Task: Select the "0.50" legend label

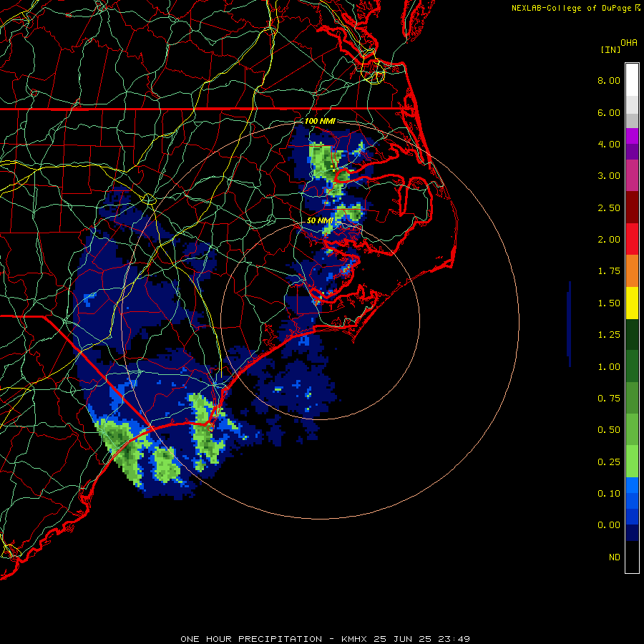Action: click(609, 430)
